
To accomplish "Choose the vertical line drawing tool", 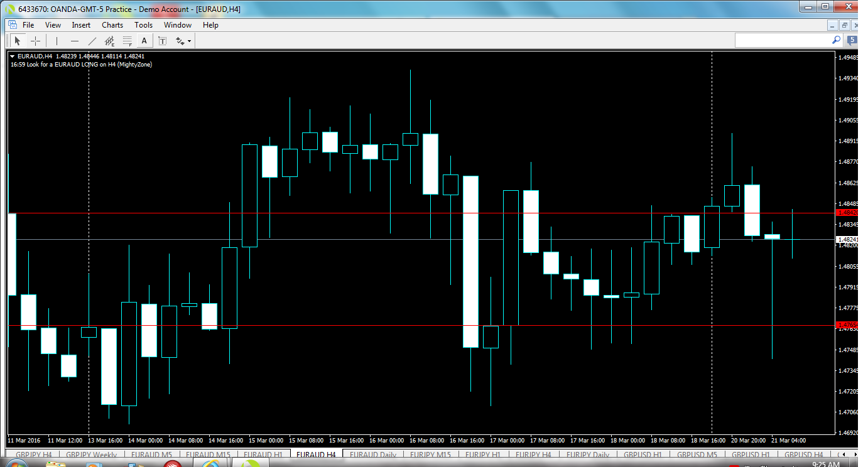I will click(57, 41).
